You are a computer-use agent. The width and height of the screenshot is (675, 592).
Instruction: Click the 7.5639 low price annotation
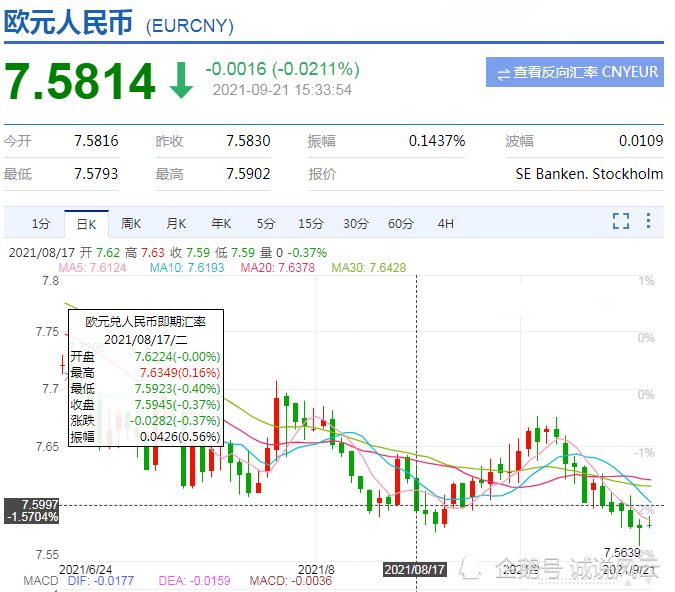[x=622, y=552]
